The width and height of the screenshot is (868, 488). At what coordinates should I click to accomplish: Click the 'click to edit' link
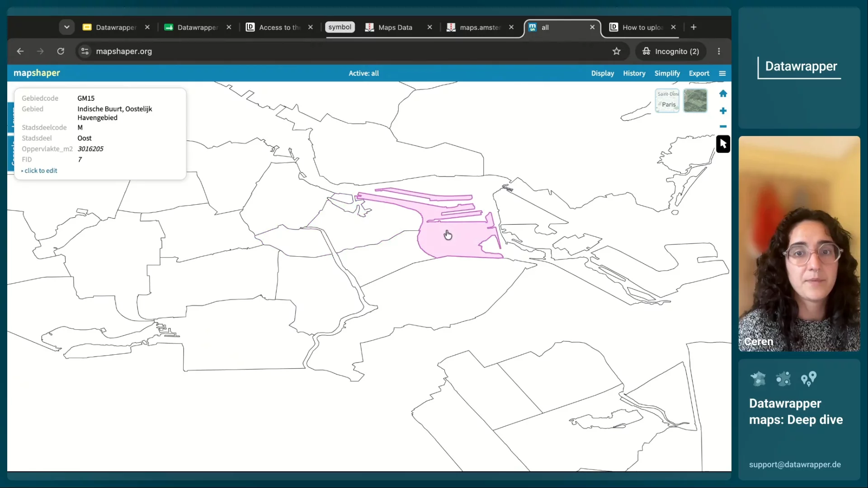tap(41, 170)
